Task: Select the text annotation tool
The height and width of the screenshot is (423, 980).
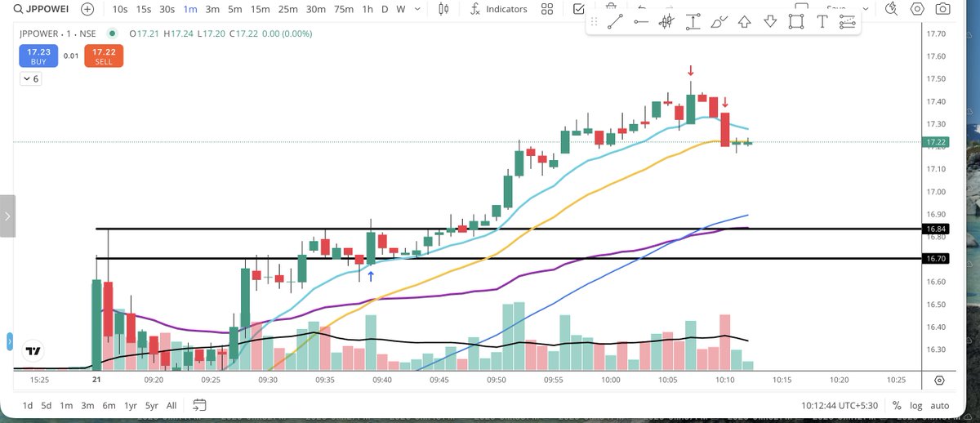Action: [x=822, y=22]
